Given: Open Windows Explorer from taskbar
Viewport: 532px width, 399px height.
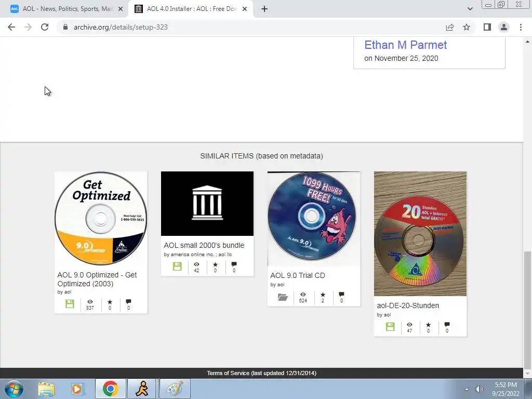Looking at the screenshot, I should tap(46, 389).
